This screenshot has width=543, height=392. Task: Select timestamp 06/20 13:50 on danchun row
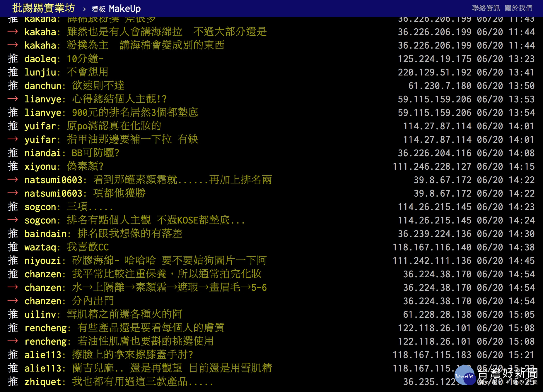506,86
